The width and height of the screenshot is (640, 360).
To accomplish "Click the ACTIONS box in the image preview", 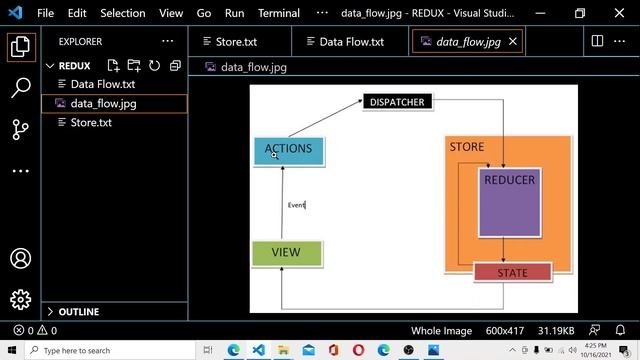I will (x=289, y=151).
